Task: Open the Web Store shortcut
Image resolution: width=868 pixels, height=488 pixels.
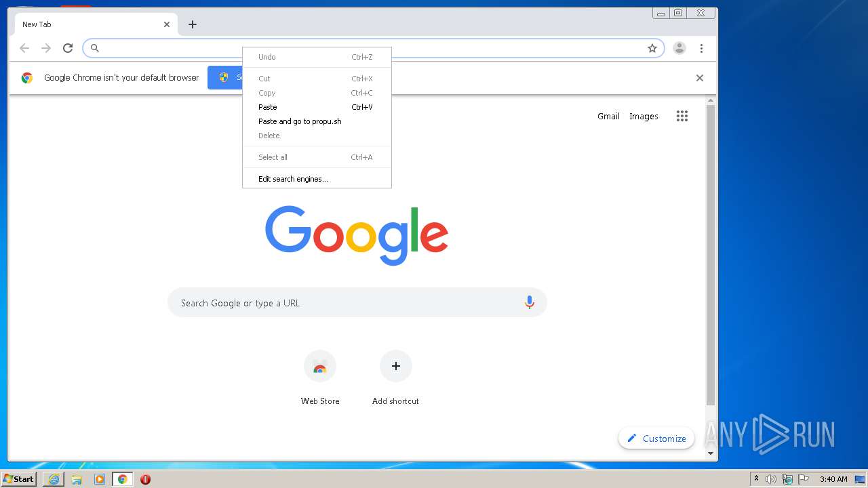Action: click(320, 378)
